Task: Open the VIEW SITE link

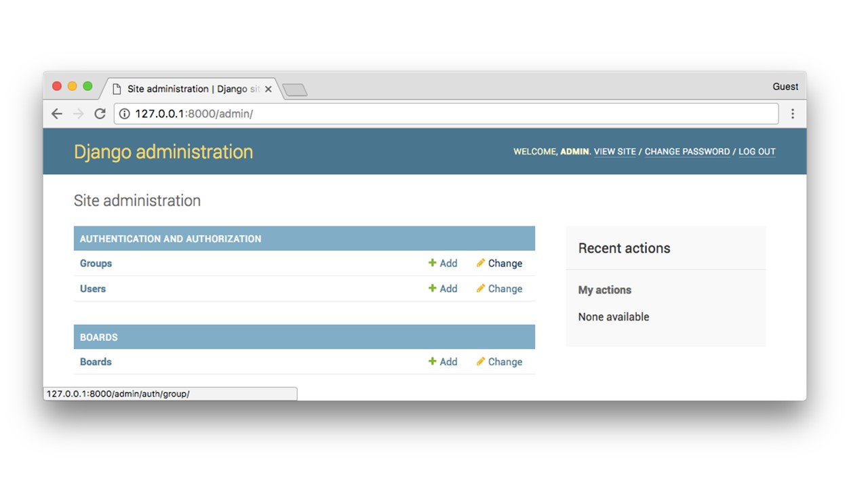Action: 615,152
